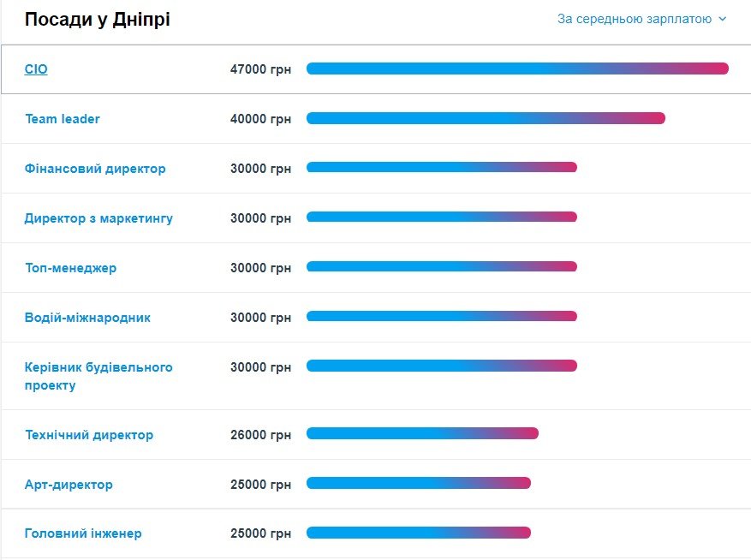751x560 pixels.
Task: Click the Team leader salary bar
Action: coord(486,118)
